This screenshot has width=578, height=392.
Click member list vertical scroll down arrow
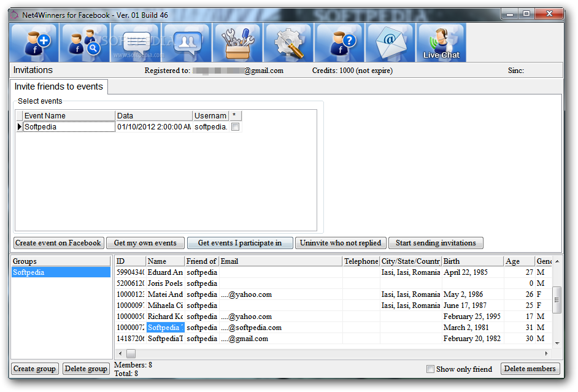[x=557, y=343]
